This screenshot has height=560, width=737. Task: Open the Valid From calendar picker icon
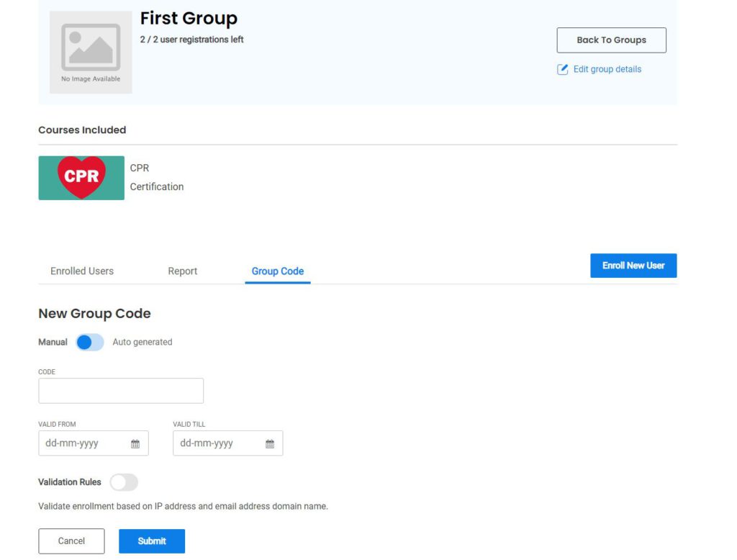coord(135,443)
